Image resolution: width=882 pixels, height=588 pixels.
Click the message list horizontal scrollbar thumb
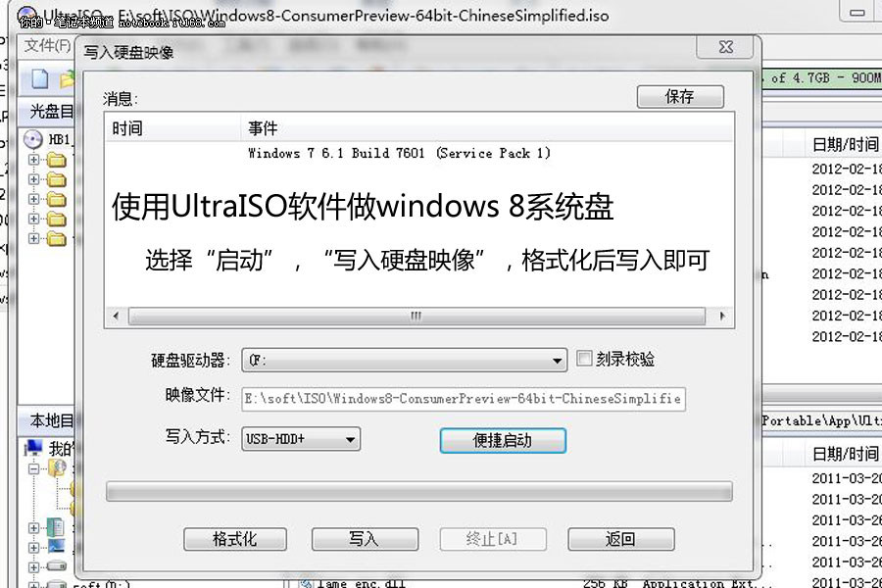click(416, 316)
